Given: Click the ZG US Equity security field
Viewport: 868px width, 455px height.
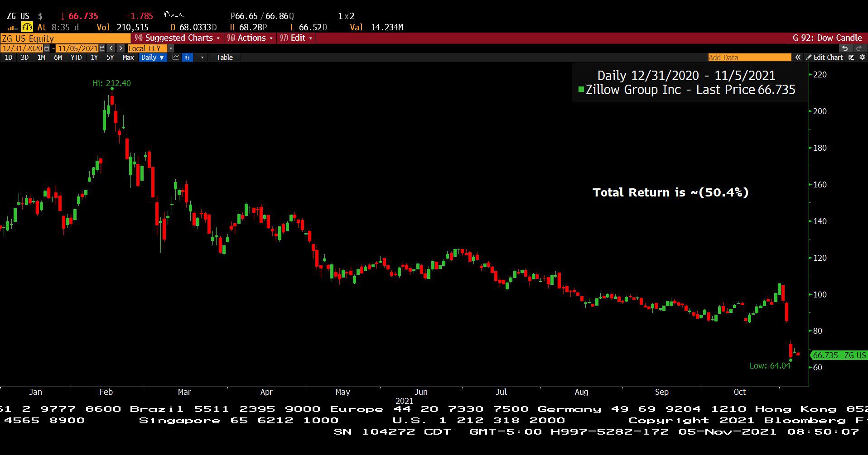Looking at the screenshot, I should pyautogui.click(x=66, y=38).
